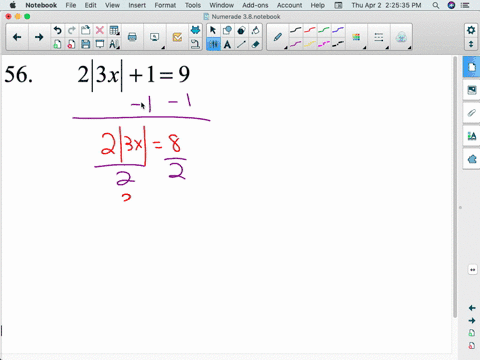The height and width of the screenshot is (360, 480).
Task: Click the sidebar move double-arrow button
Action: point(472,270)
